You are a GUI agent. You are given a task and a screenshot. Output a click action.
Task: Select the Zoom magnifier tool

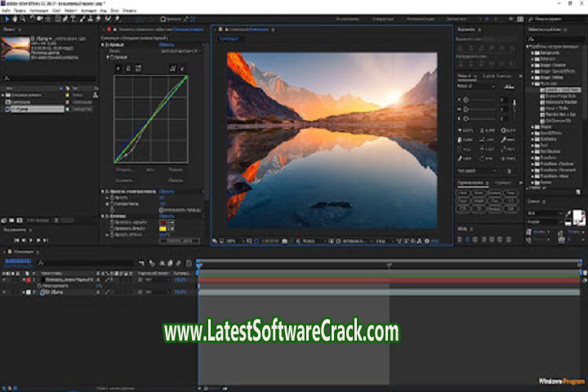pyautogui.click(x=22, y=18)
